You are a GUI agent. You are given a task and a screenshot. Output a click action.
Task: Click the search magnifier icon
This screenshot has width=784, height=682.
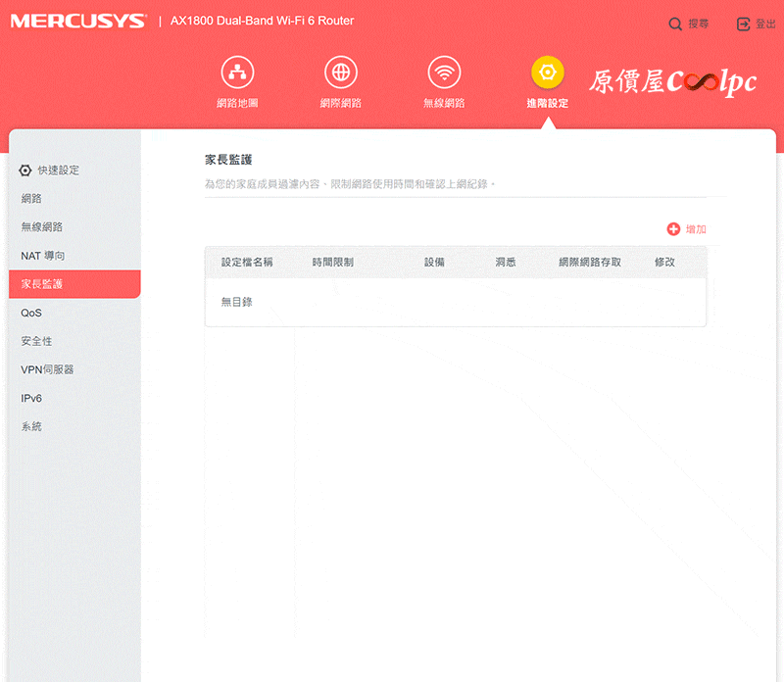[675, 24]
